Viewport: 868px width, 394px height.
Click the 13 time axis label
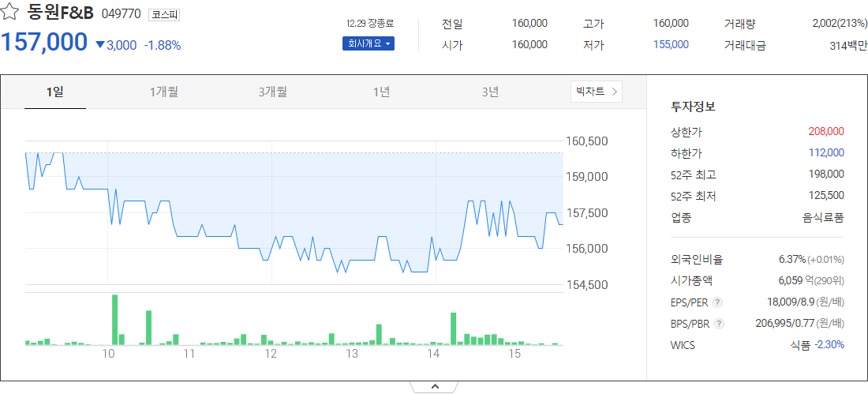coord(352,355)
